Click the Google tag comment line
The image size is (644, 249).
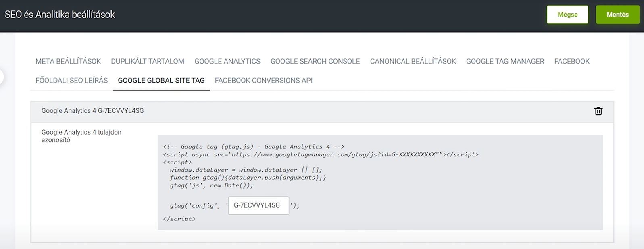click(x=254, y=147)
